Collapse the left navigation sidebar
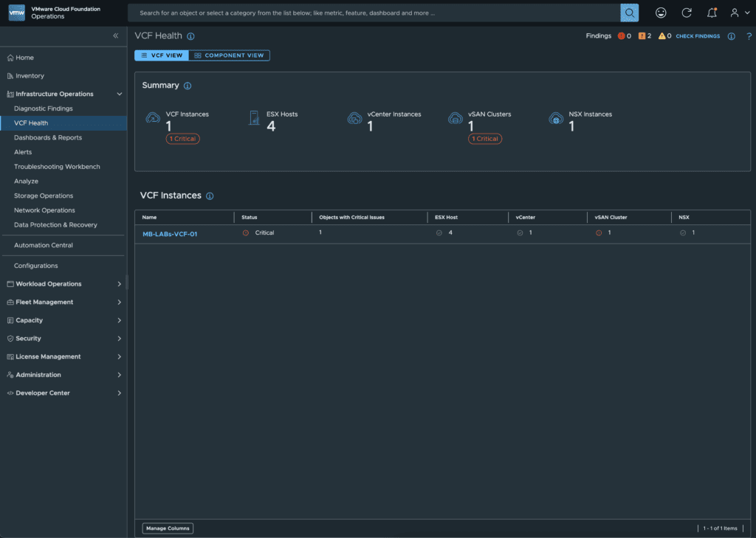Screen dimensions: 756x538 coord(116,35)
